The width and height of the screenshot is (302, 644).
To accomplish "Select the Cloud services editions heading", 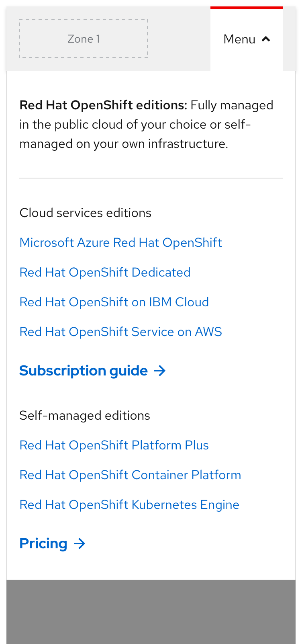I will [85, 213].
